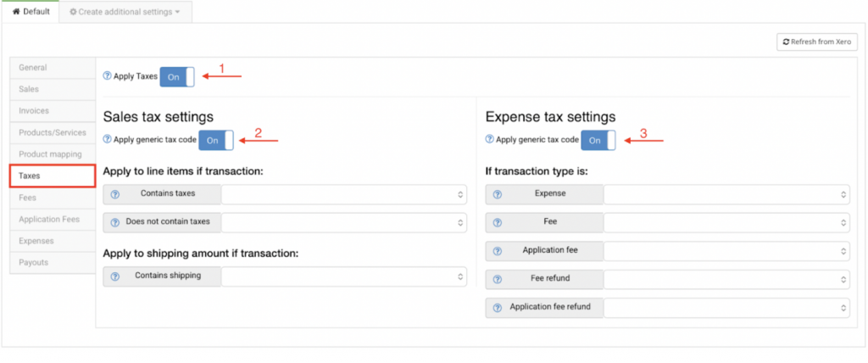The image size is (868, 363).
Task: Choose a tax code for Fee
Action: click(726, 222)
